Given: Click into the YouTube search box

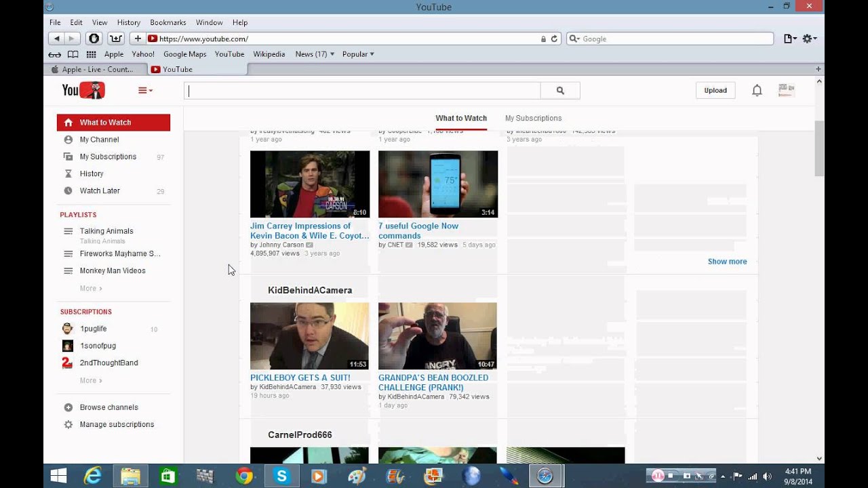Looking at the screenshot, I should click(362, 90).
